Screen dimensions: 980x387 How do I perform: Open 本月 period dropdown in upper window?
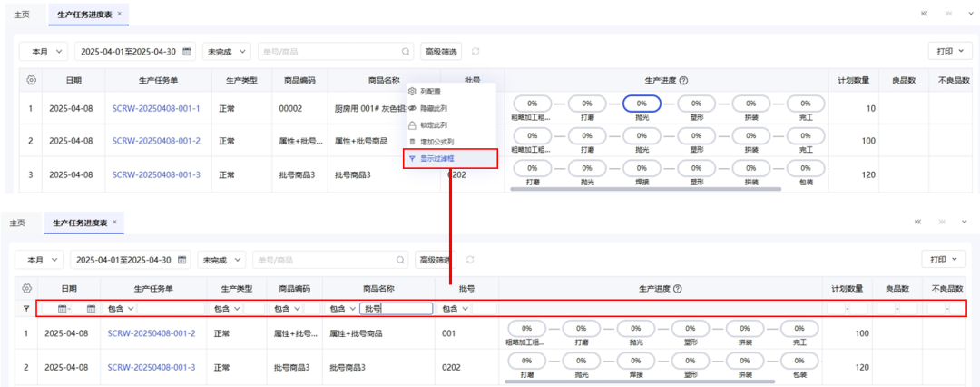click(44, 52)
